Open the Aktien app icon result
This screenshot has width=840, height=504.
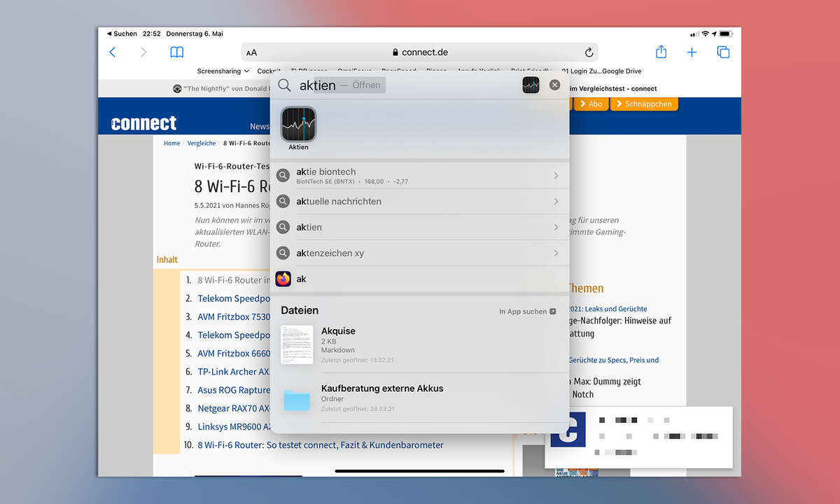click(298, 125)
